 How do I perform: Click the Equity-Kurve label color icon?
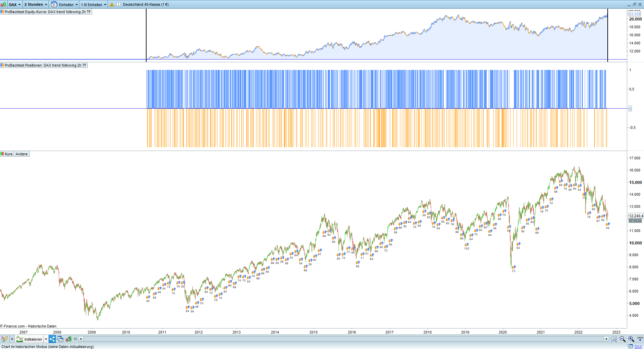click(2, 12)
